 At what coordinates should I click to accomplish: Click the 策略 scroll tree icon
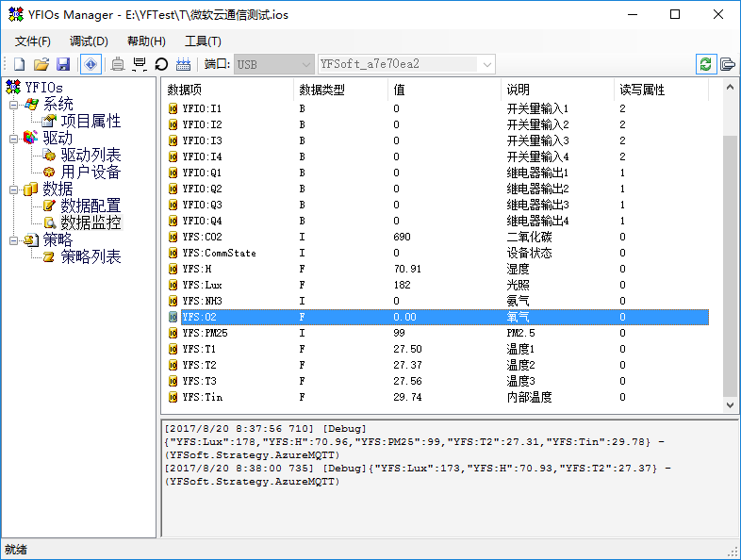coord(31,240)
